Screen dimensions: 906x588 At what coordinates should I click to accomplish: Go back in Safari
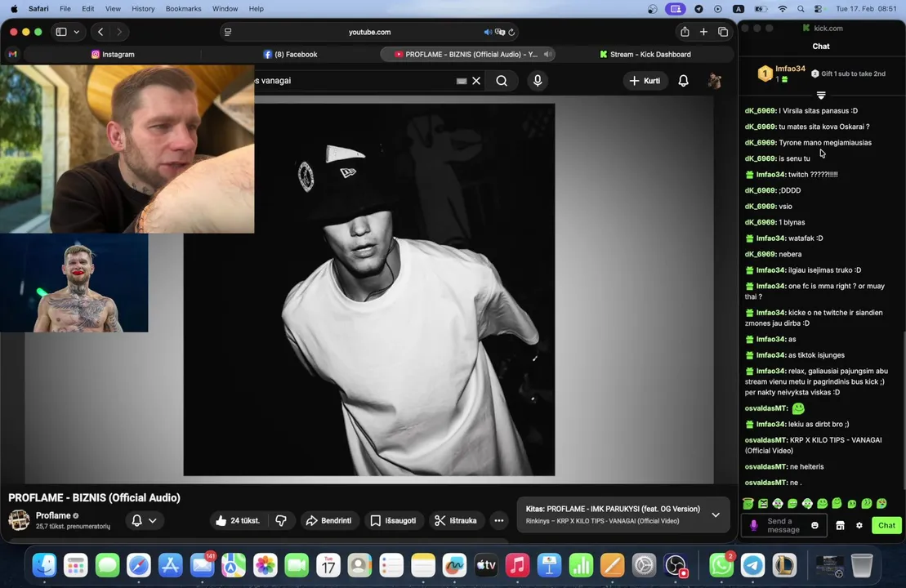pos(100,32)
